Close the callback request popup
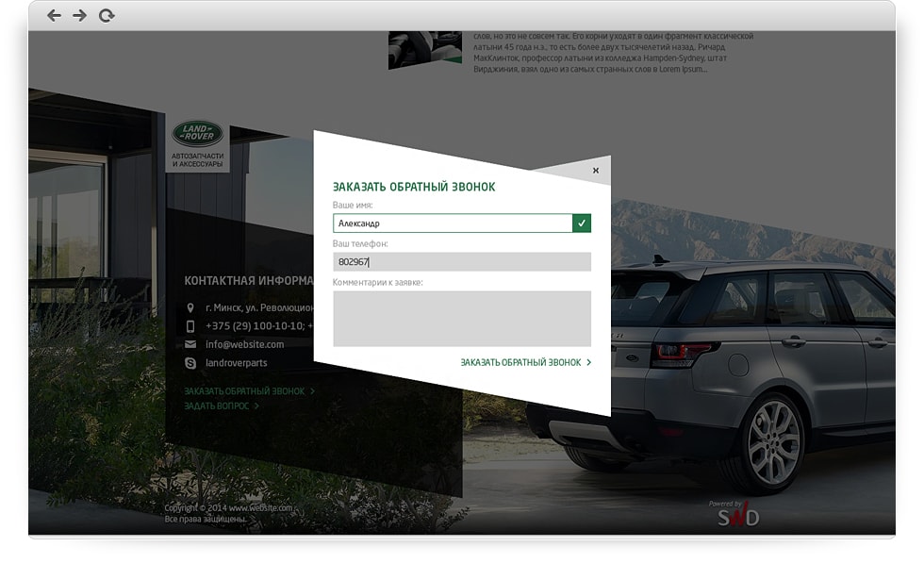The image size is (924, 563). pyautogui.click(x=595, y=171)
